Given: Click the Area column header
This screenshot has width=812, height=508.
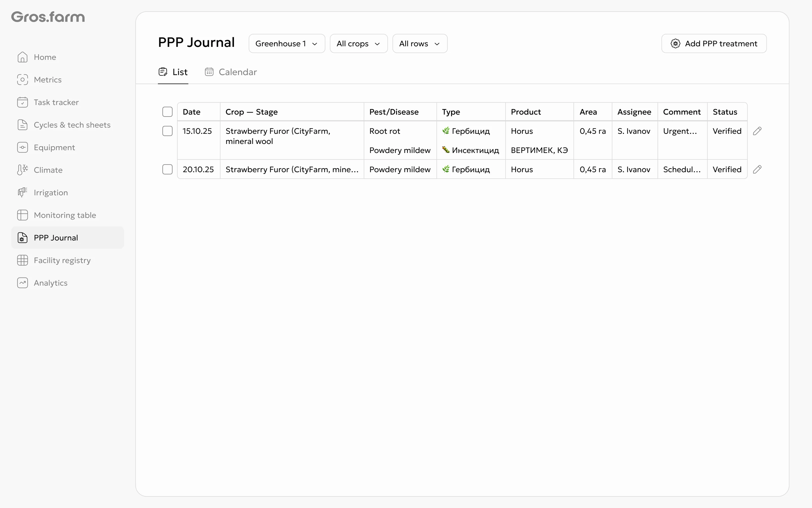Looking at the screenshot, I should tap(593, 112).
